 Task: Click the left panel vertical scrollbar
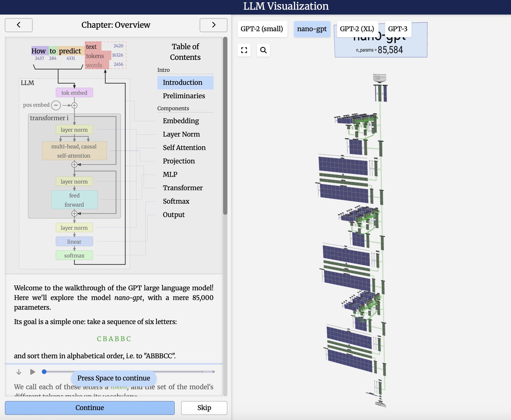225,126
